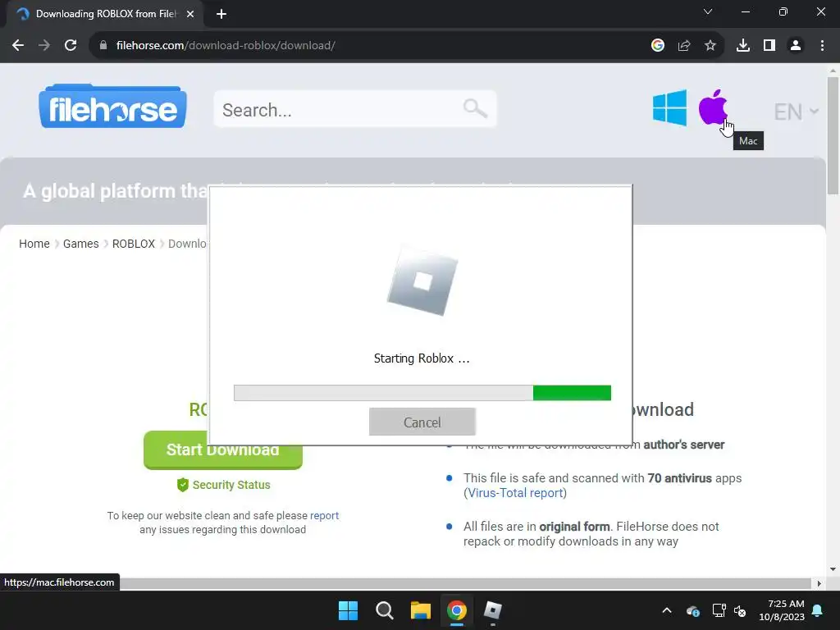Viewport: 840px width, 630px height.
Task: Go to Home breadcrumb
Action: point(34,244)
